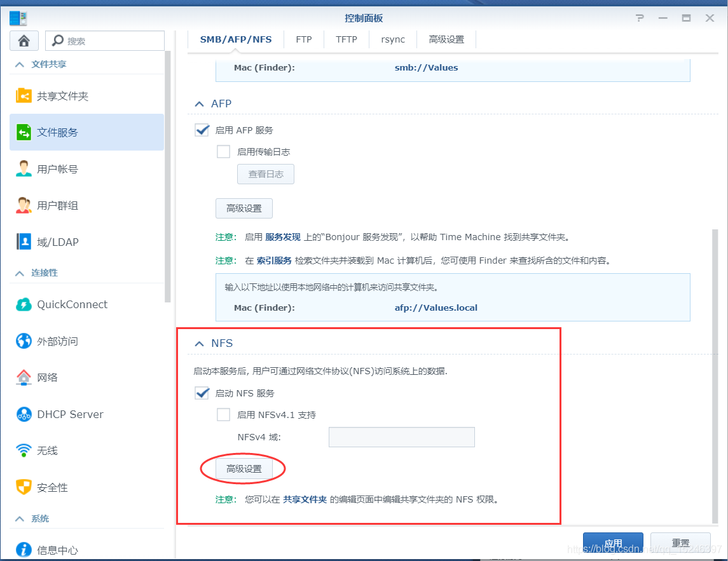Open the 域/LDAP directory icon
Screen dimensions: 728x561
pos(24,242)
